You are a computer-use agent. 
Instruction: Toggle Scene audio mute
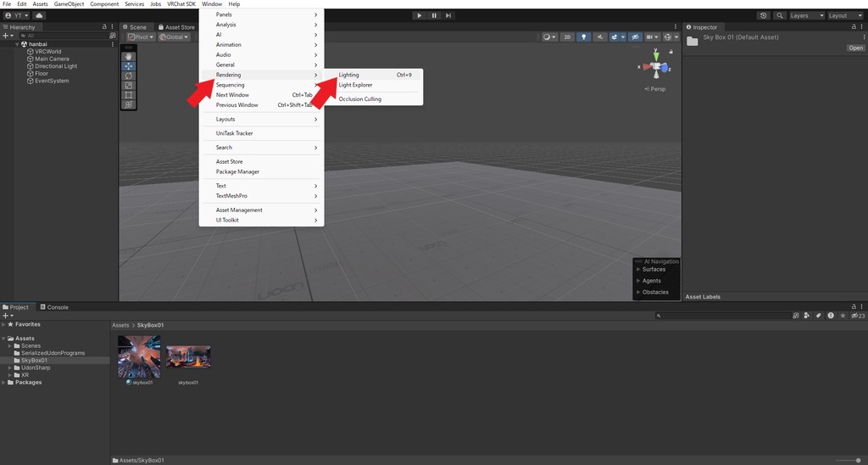600,37
